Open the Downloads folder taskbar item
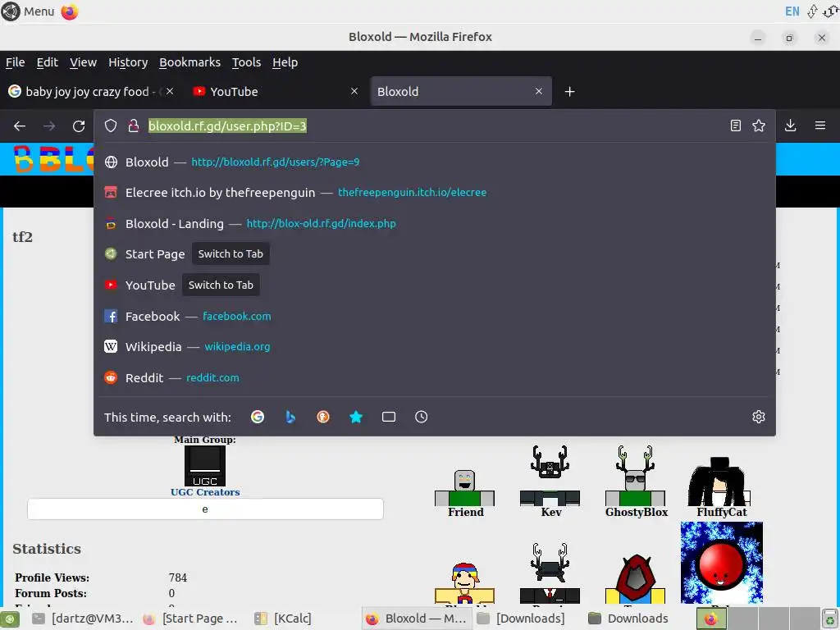 point(628,619)
